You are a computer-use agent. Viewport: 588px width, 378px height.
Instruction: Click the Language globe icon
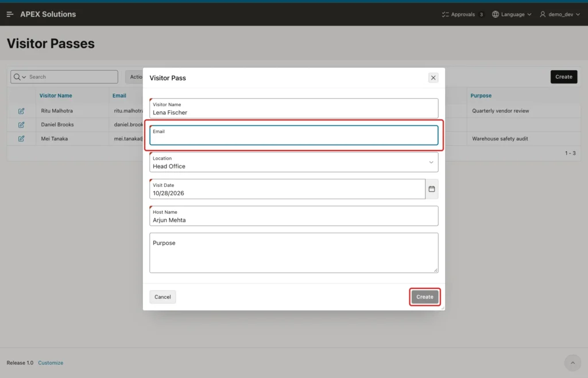tap(496, 14)
